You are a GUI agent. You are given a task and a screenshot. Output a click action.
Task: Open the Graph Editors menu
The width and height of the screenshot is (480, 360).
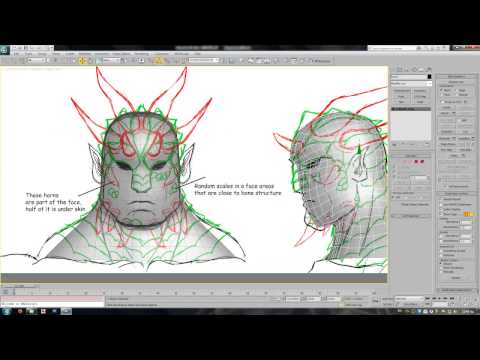point(121,54)
